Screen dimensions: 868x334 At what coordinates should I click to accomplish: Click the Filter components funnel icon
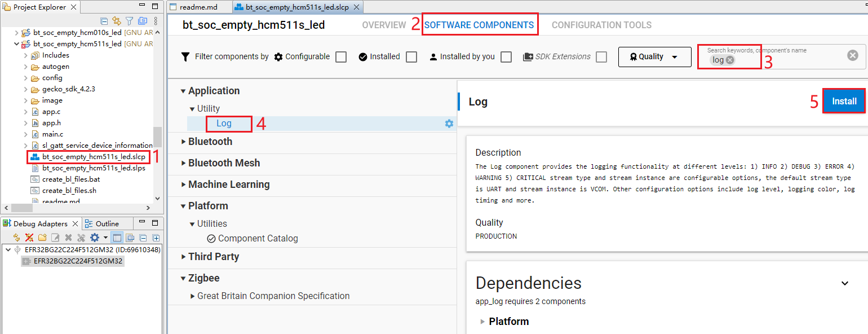pyautogui.click(x=184, y=56)
